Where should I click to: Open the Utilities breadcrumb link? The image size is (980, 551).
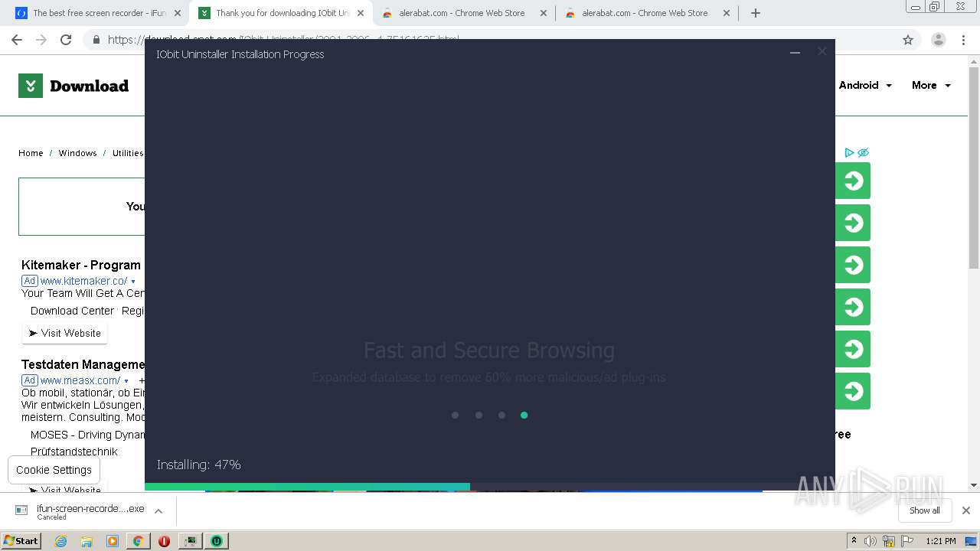click(128, 153)
